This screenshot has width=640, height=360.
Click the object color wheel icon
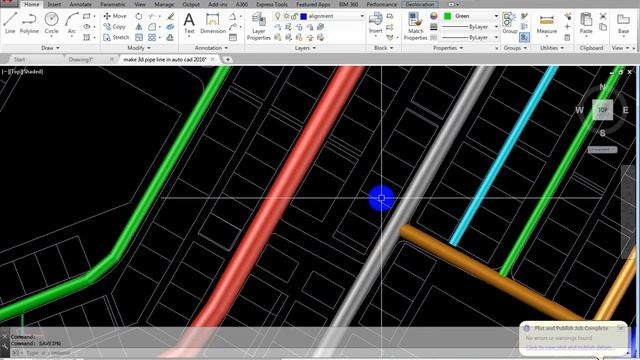(x=433, y=16)
